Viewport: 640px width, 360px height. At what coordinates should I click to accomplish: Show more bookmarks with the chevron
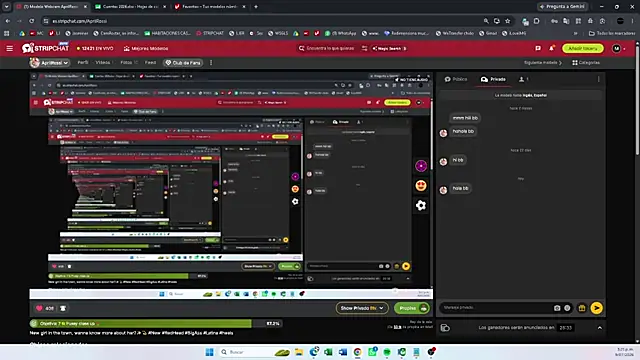point(576,33)
